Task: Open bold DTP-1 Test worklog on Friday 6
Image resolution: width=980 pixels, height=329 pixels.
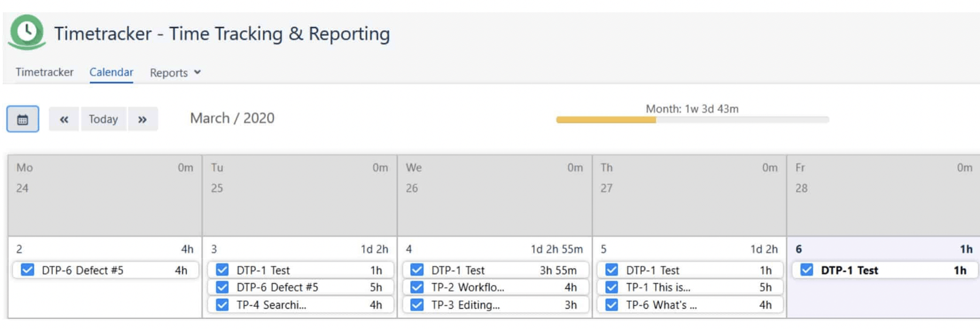Action: (x=884, y=270)
